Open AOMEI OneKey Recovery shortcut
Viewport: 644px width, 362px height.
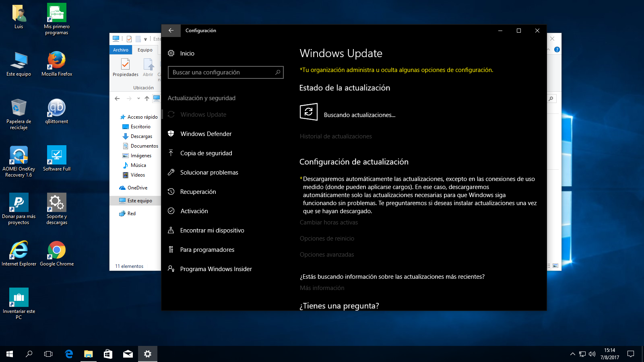(x=19, y=162)
